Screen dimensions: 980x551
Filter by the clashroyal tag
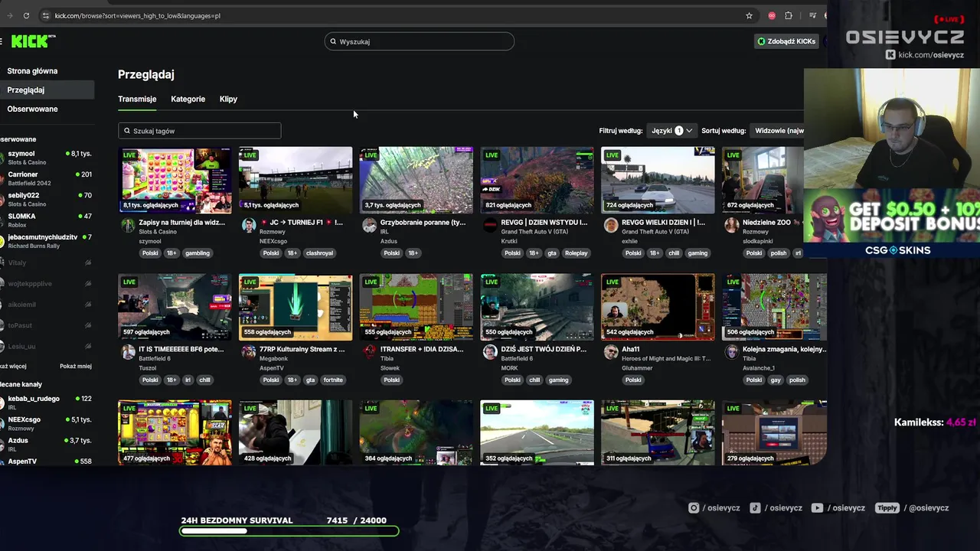[x=319, y=253]
